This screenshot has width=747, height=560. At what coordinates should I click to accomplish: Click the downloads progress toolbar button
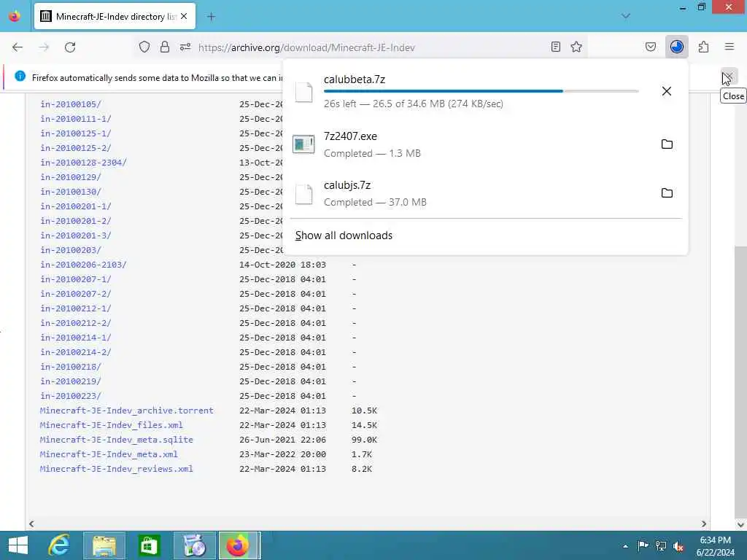click(676, 47)
